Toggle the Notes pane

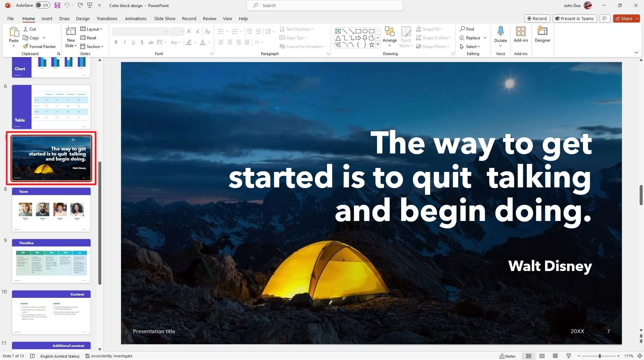[x=507, y=356]
